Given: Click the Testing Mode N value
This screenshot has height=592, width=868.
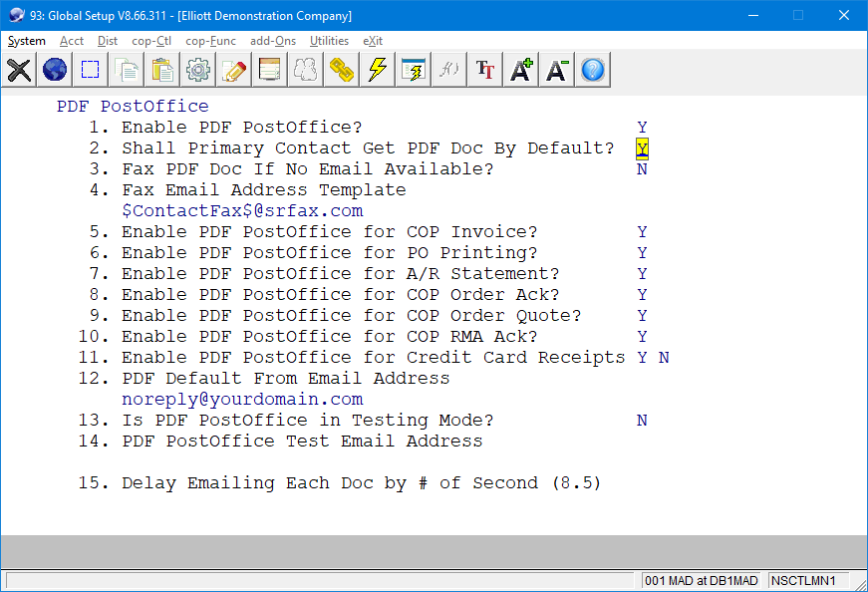Looking at the screenshot, I should (x=643, y=421).
